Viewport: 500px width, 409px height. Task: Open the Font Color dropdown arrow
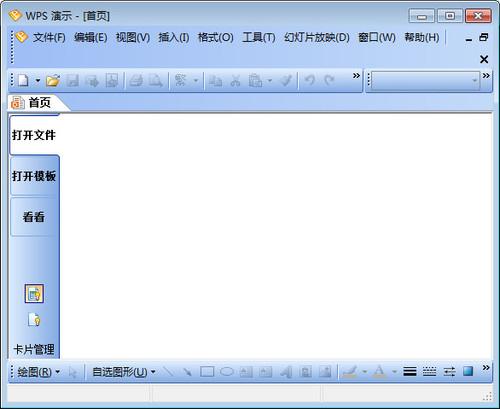(394, 372)
